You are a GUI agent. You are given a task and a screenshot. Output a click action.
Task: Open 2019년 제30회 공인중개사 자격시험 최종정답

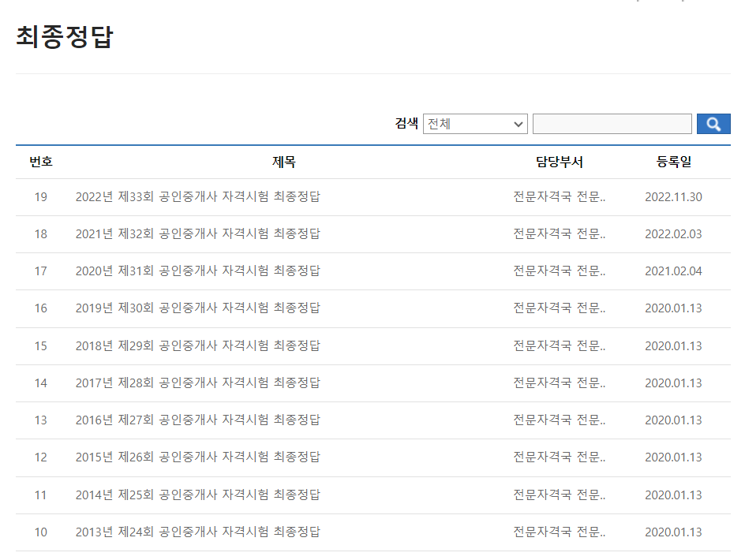click(x=197, y=308)
